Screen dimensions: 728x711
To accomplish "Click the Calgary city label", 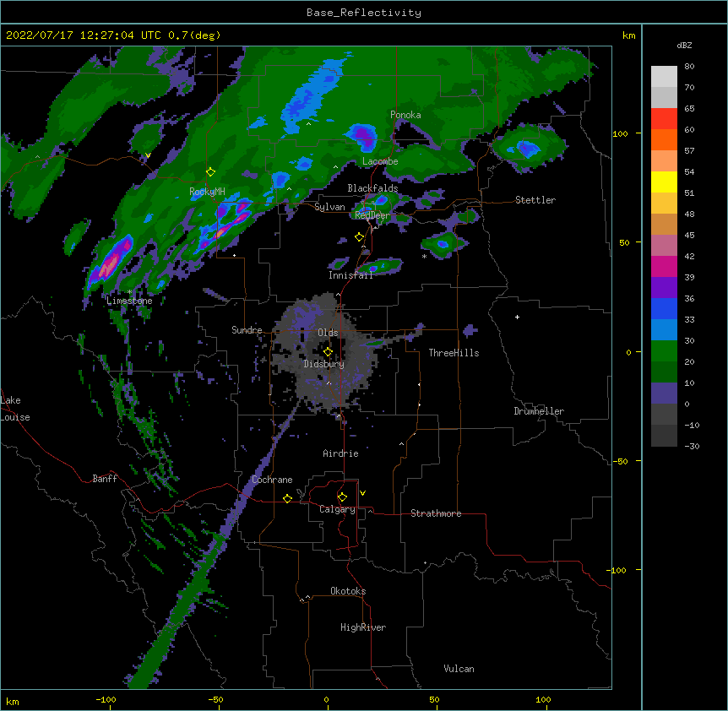I will tap(337, 509).
